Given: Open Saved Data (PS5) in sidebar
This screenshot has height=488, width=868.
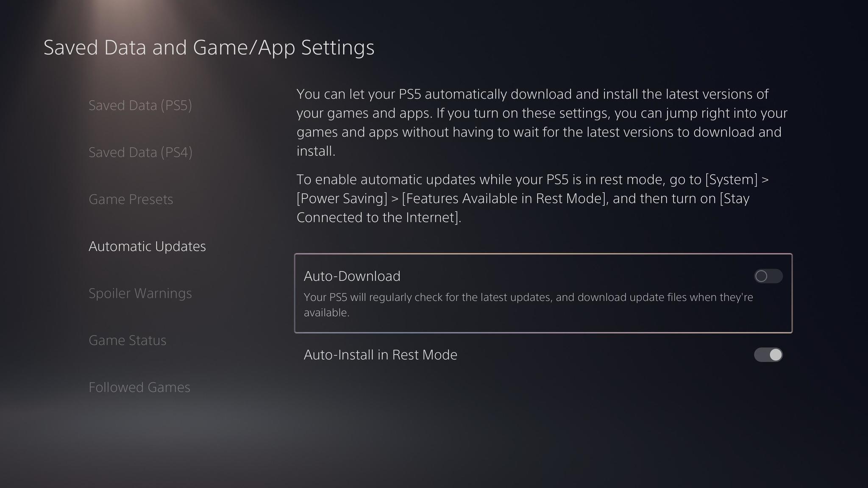Looking at the screenshot, I should point(140,105).
